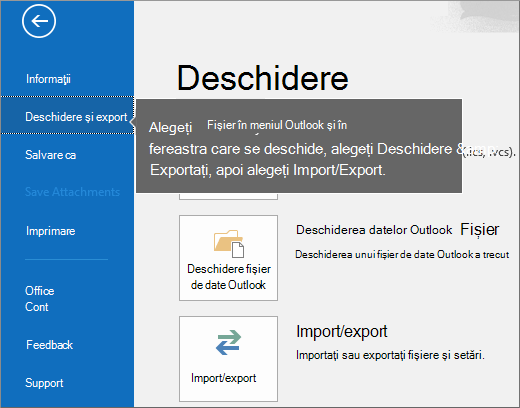
Task: Click the Deschidere page title
Action: coord(263,78)
